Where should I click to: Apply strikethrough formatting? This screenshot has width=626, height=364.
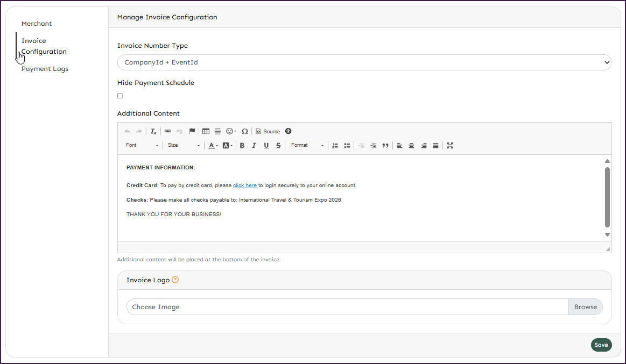[278, 146]
